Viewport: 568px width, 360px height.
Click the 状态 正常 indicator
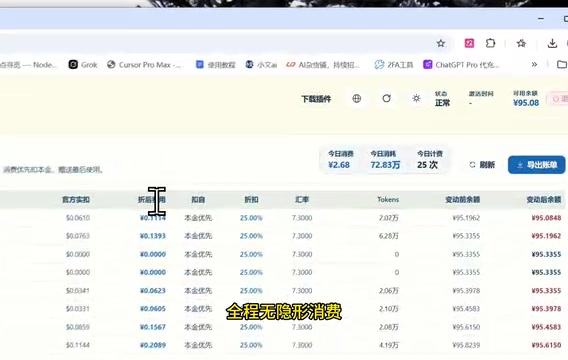click(442, 99)
